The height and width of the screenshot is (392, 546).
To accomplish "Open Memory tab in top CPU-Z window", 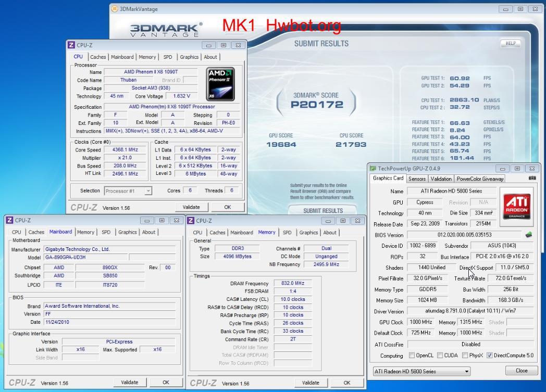I will [147, 57].
